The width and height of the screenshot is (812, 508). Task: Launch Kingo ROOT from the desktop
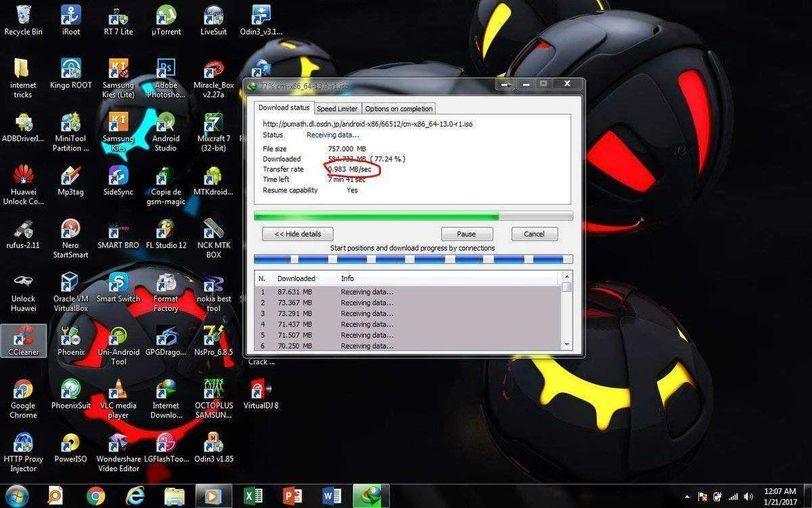pos(70,73)
